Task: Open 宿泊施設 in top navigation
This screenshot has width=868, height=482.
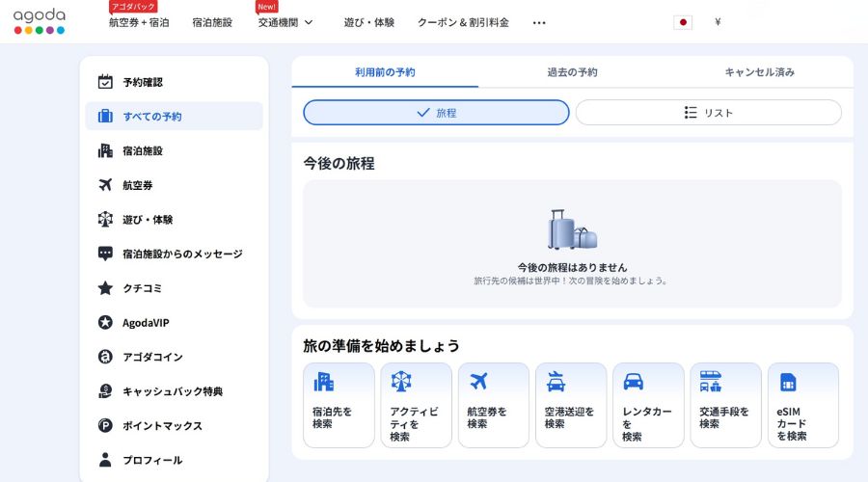Action: point(212,23)
